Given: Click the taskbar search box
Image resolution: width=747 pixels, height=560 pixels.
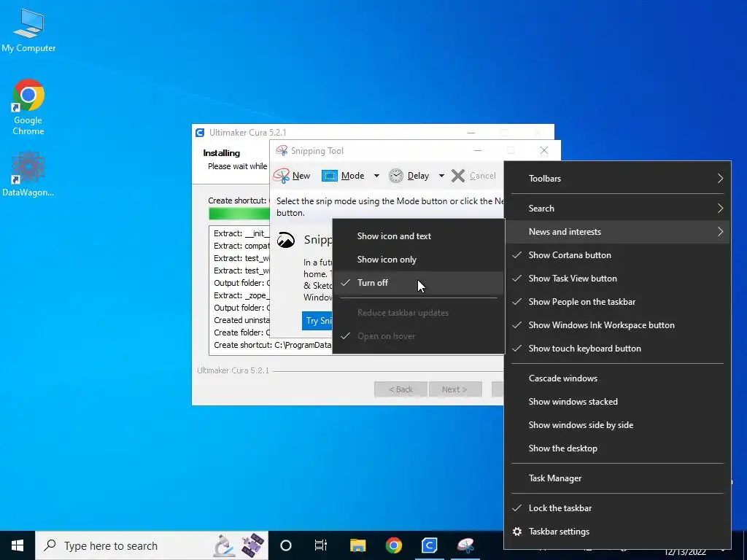Looking at the screenshot, I should click(x=152, y=545).
